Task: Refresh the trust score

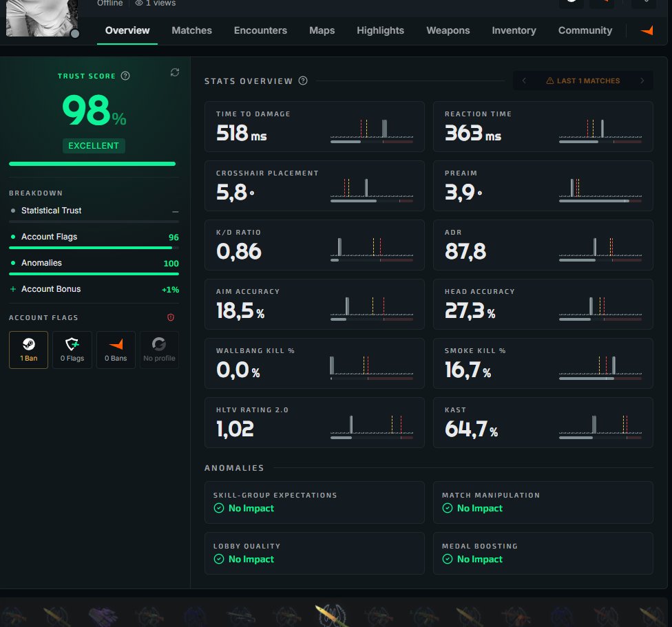Action: (174, 72)
